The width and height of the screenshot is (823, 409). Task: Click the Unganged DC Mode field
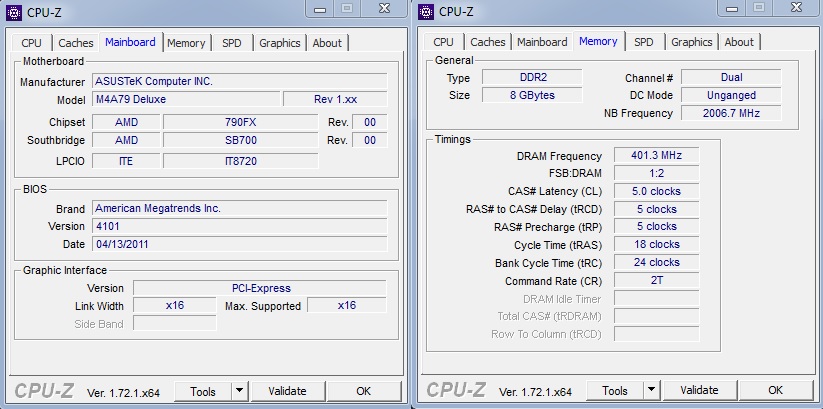(x=731, y=95)
